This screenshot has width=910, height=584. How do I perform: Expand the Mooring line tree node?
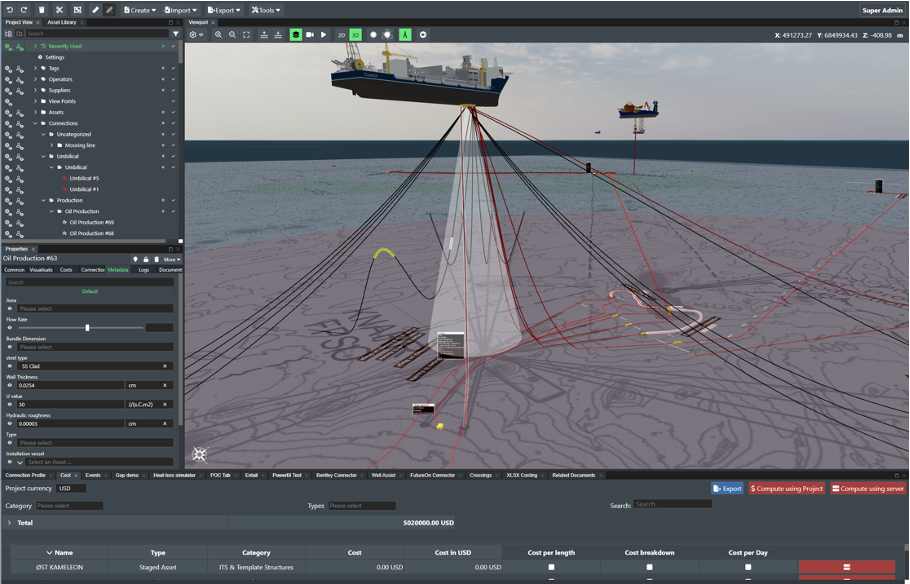52,145
